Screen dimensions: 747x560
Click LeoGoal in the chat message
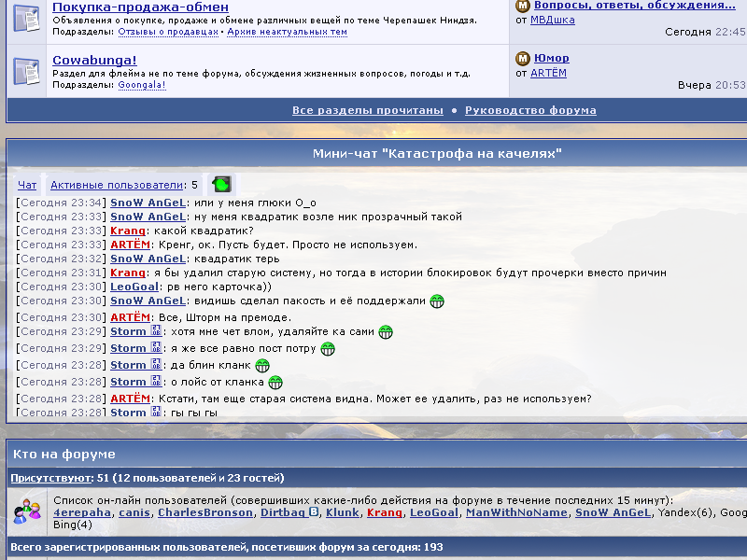(x=134, y=287)
